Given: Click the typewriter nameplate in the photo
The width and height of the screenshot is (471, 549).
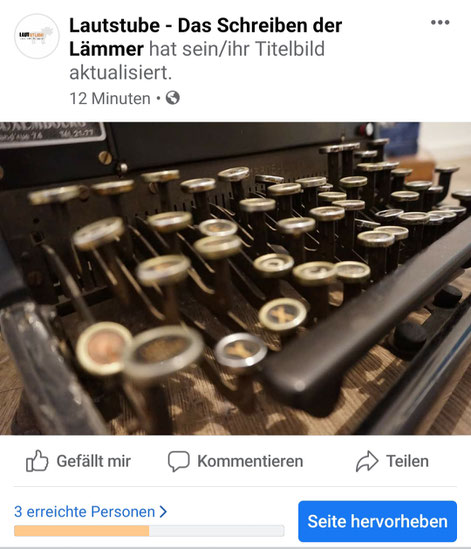Looking at the screenshot, I should [x=52, y=132].
